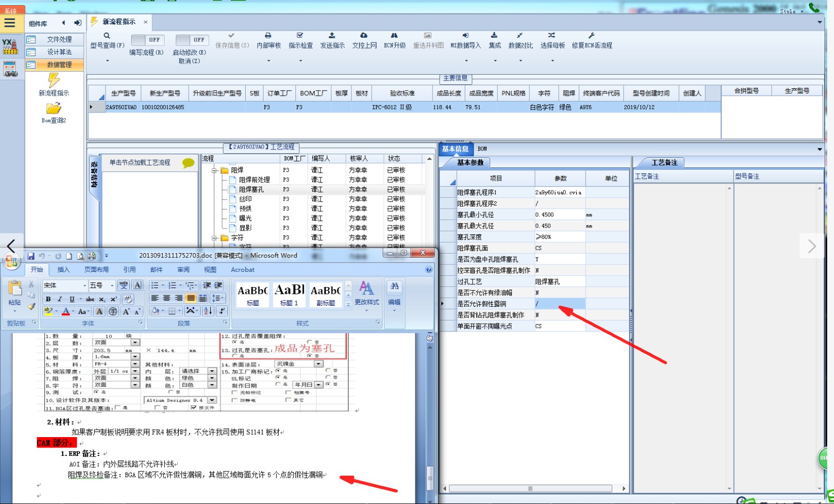
Task: Click the ECN升级 icon
Action: (394, 36)
